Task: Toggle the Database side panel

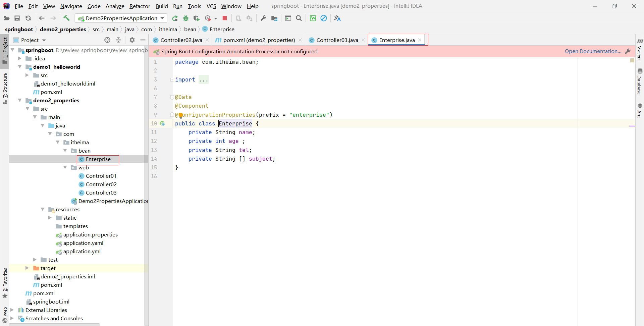Action: [x=640, y=81]
